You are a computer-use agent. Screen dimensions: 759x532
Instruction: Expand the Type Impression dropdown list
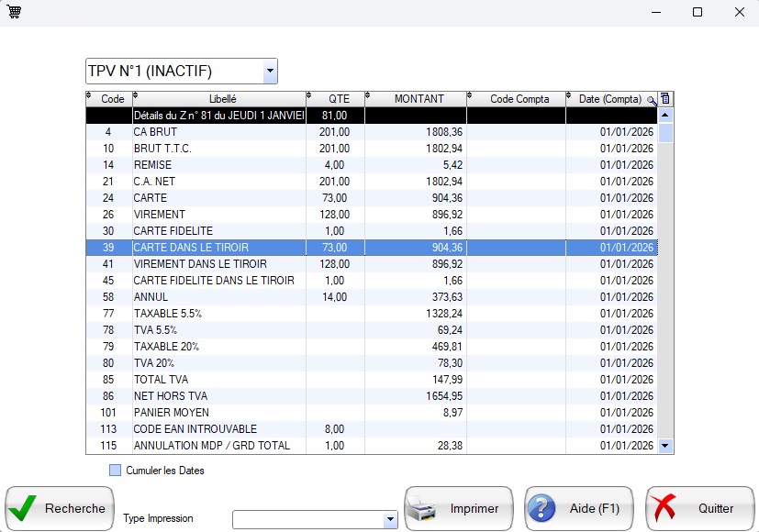tap(390, 520)
